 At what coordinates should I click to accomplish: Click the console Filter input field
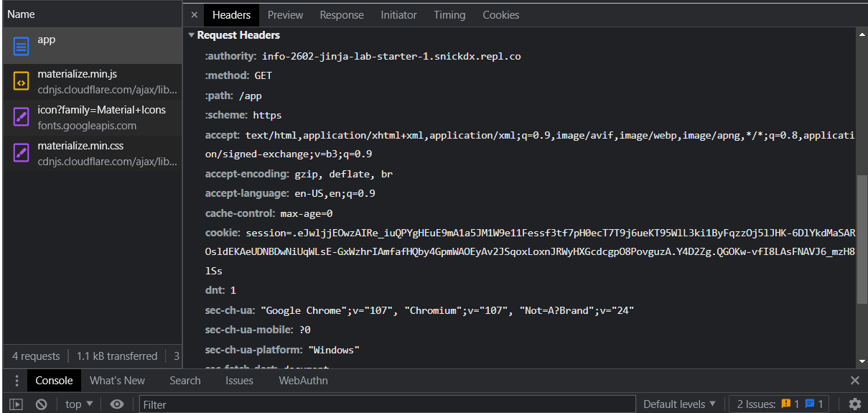388,404
